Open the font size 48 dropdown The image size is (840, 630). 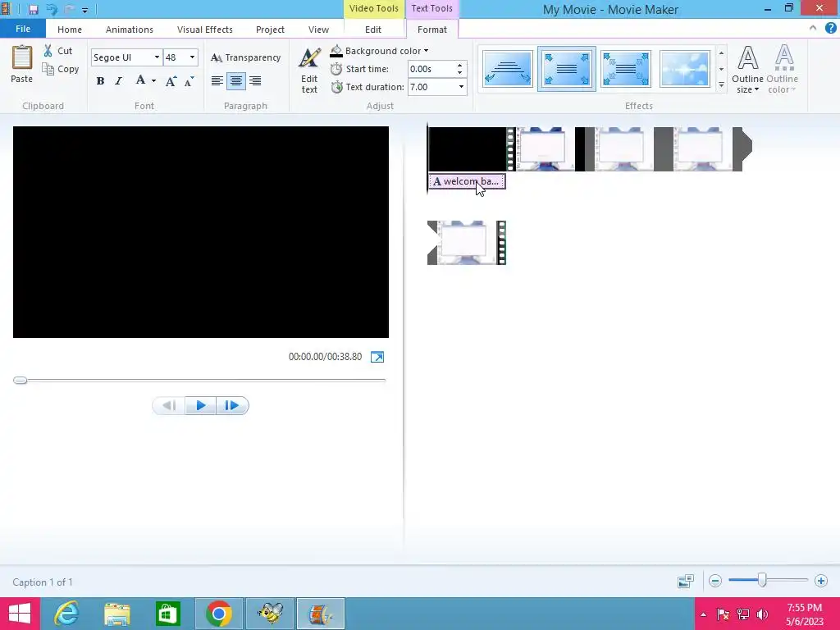pos(192,57)
